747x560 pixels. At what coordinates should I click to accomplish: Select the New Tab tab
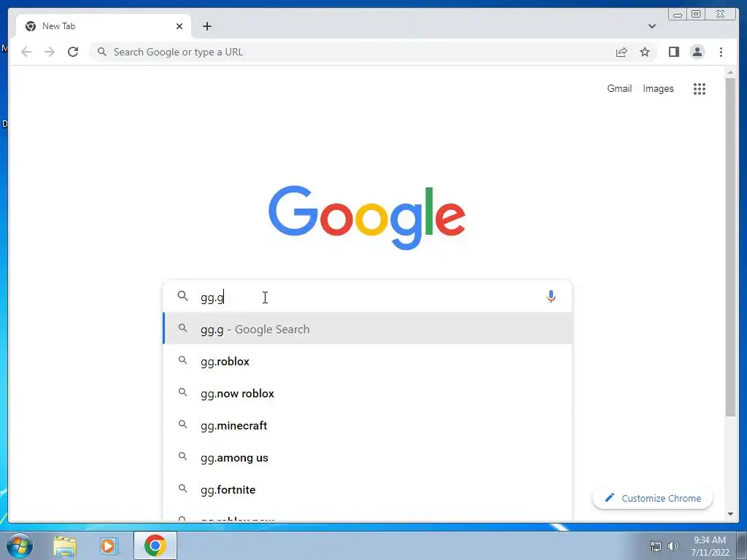point(104,26)
